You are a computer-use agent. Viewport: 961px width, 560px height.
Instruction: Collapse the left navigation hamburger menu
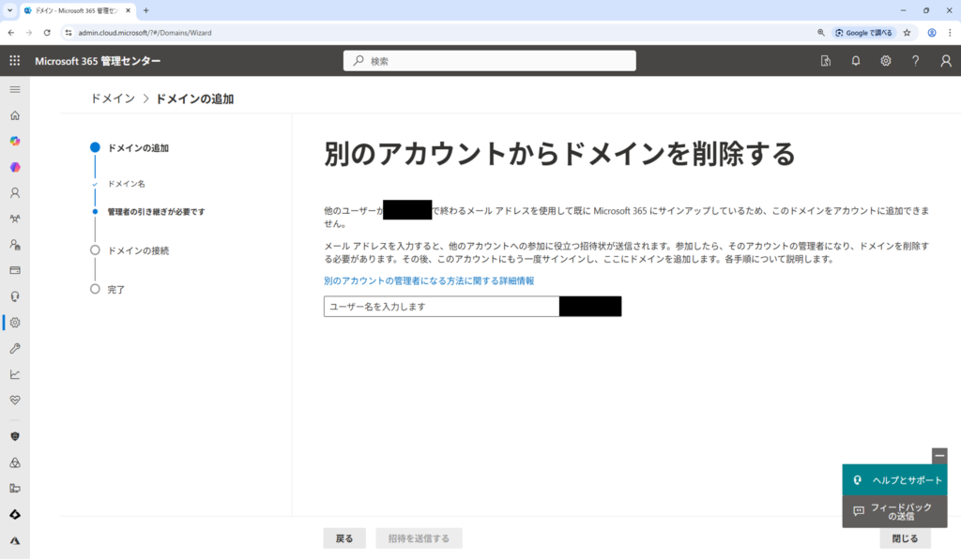tap(14, 89)
